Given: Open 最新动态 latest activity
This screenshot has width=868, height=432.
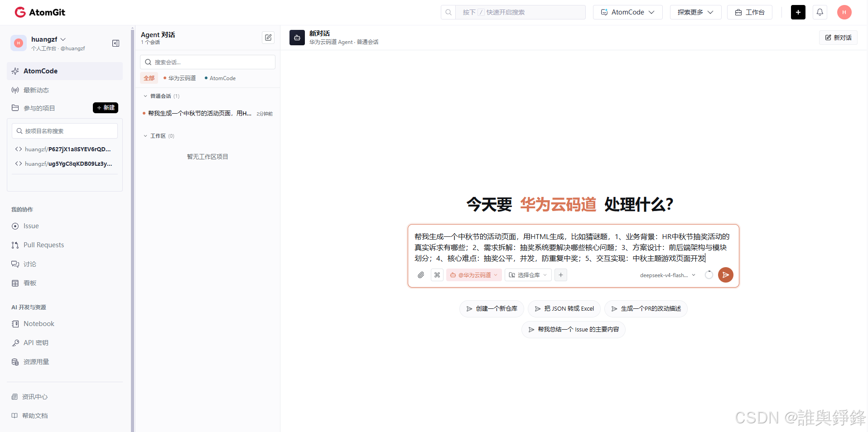Looking at the screenshot, I should [65, 90].
